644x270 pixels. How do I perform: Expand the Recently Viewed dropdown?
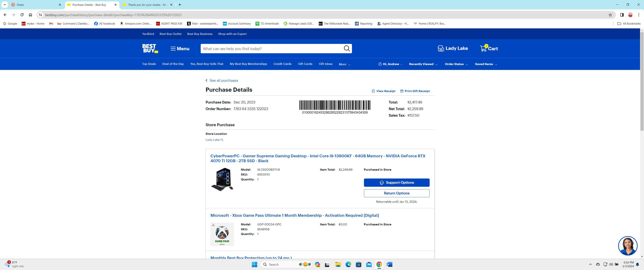423,64
